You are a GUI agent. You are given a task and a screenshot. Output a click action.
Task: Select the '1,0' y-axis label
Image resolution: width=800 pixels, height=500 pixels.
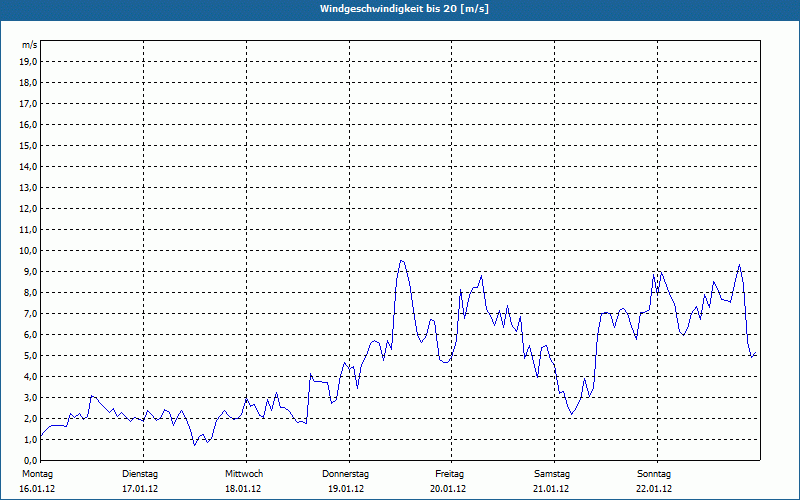pyautogui.click(x=30, y=439)
